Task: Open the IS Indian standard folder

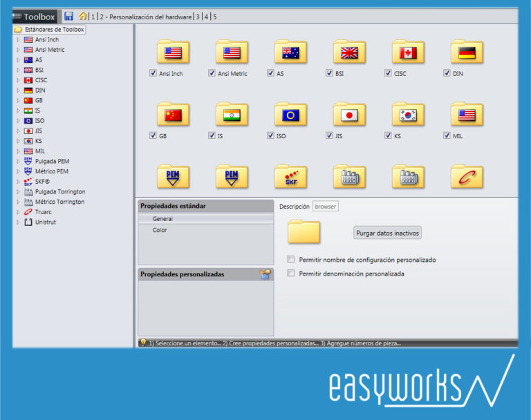Action: click(232, 115)
